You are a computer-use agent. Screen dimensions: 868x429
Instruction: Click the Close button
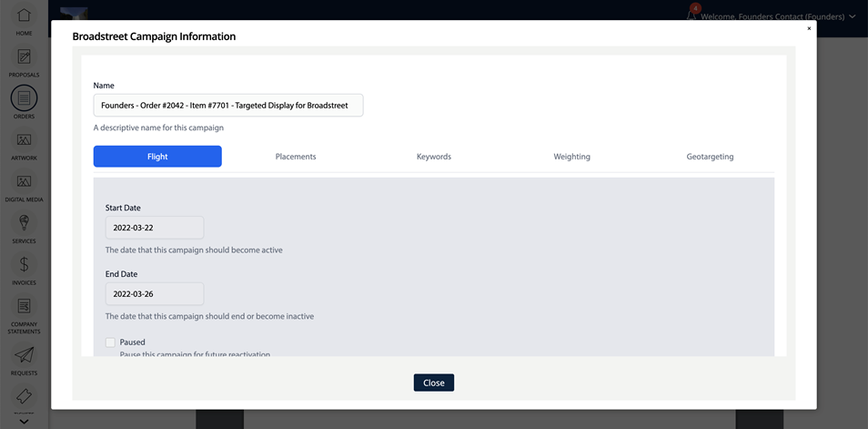[x=434, y=383]
